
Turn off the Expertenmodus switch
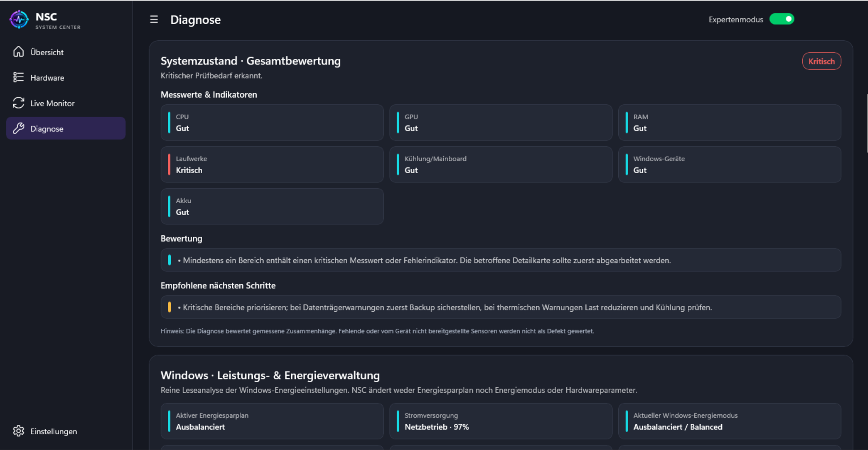click(782, 19)
